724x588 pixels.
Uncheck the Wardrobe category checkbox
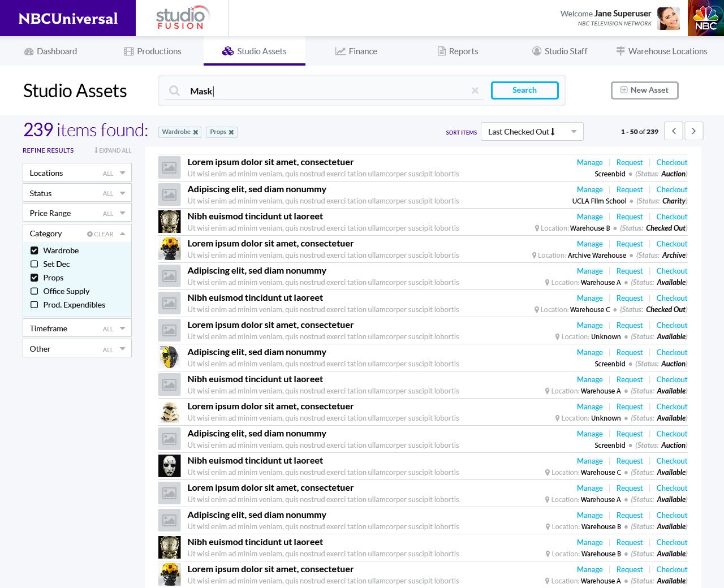(35, 250)
